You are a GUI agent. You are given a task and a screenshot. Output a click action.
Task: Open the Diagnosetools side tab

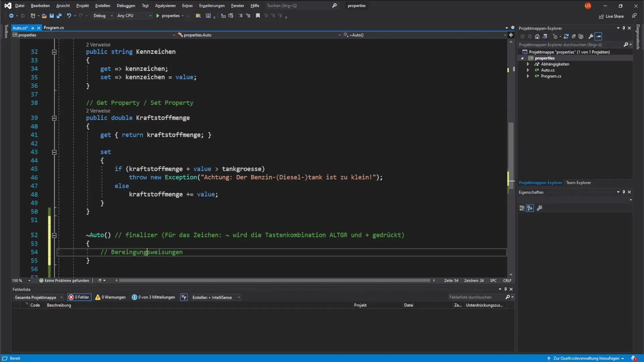(x=638, y=37)
